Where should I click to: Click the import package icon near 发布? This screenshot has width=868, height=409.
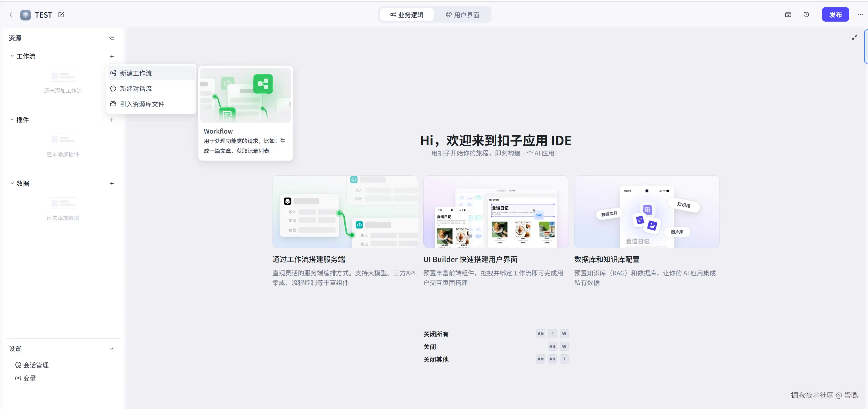(x=788, y=14)
